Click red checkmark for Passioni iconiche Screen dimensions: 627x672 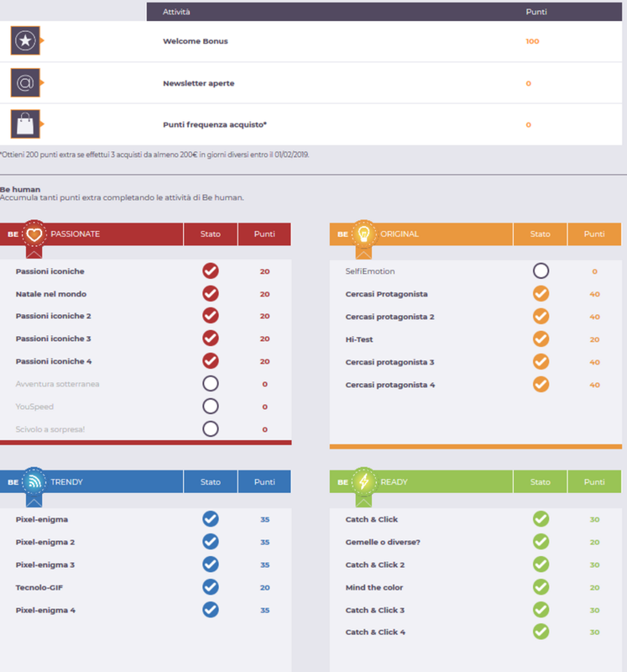tap(211, 270)
